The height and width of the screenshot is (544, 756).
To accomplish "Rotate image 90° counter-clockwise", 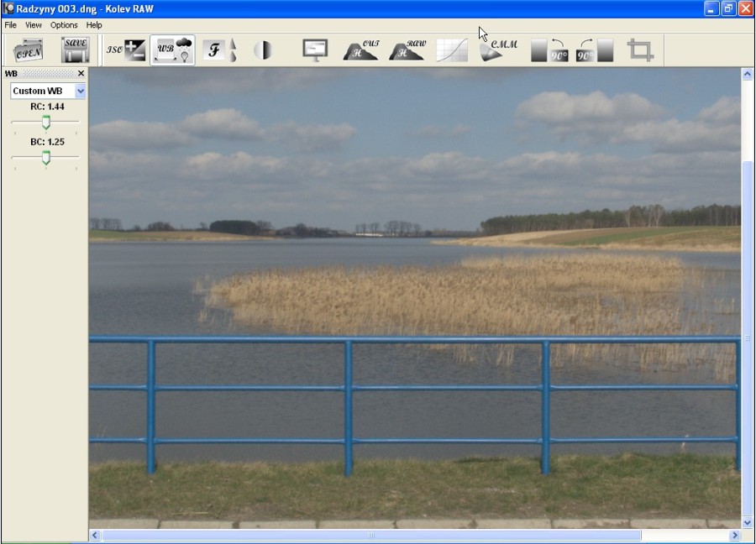I will tap(549, 50).
